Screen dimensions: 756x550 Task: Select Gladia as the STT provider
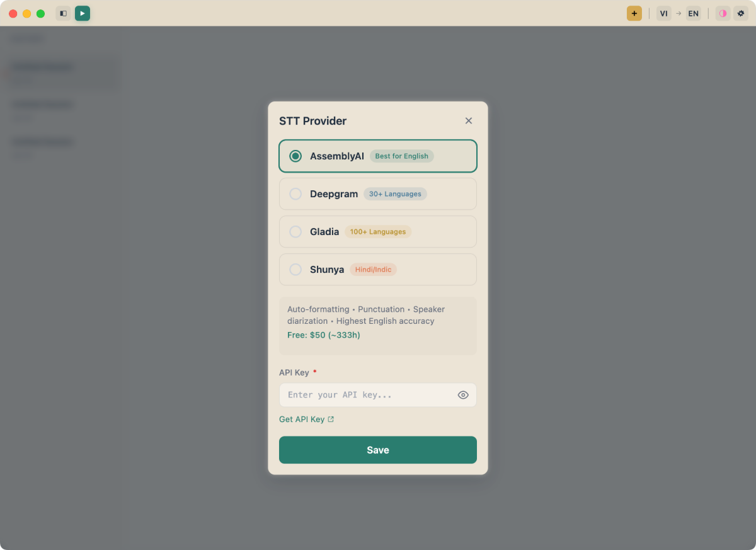tap(295, 231)
